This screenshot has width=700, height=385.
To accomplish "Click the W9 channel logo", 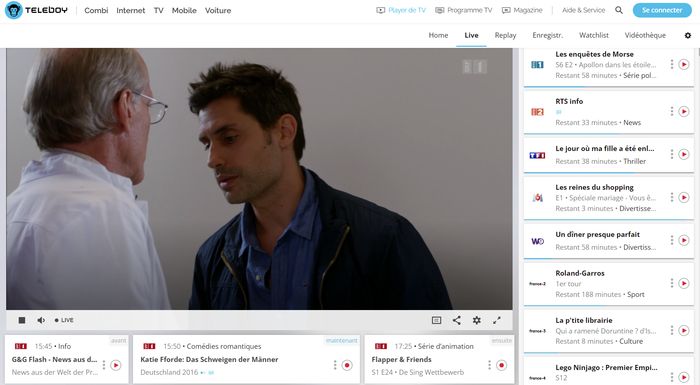I will (x=537, y=241).
